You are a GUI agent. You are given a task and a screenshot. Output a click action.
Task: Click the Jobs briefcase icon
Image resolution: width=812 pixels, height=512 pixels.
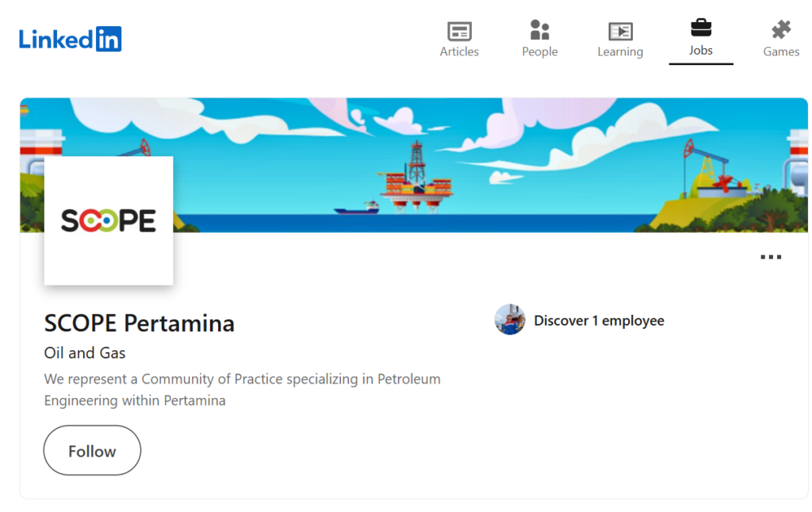pyautogui.click(x=701, y=28)
